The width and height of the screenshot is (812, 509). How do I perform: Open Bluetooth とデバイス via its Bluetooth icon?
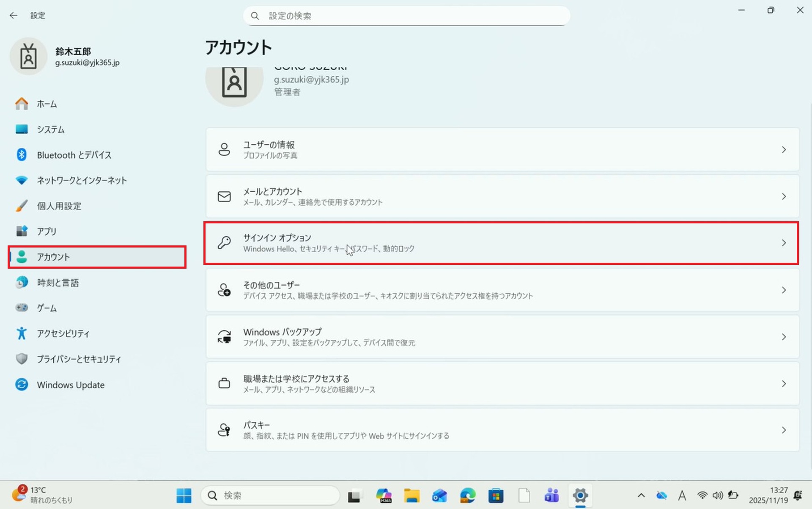tap(22, 155)
